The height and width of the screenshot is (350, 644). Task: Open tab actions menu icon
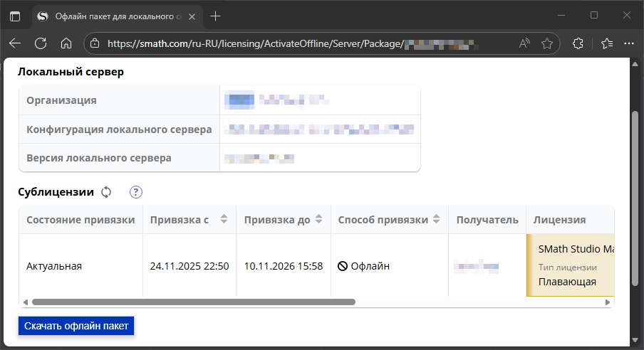pyautogui.click(x=15, y=16)
